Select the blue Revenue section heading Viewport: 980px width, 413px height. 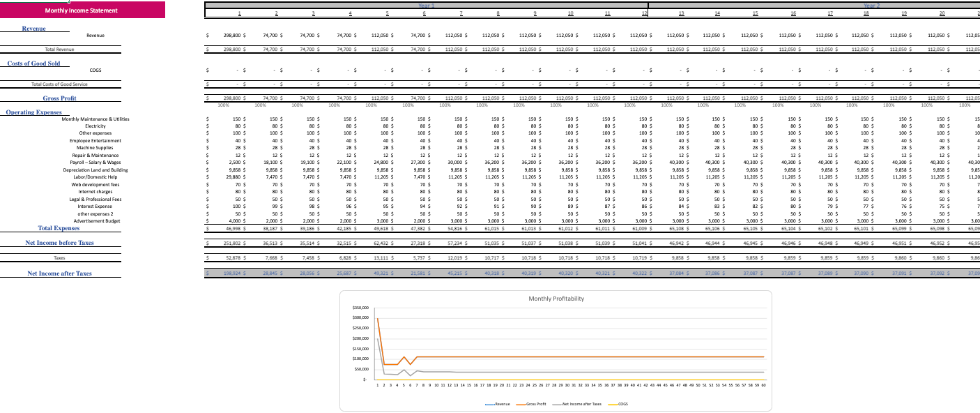33,29
